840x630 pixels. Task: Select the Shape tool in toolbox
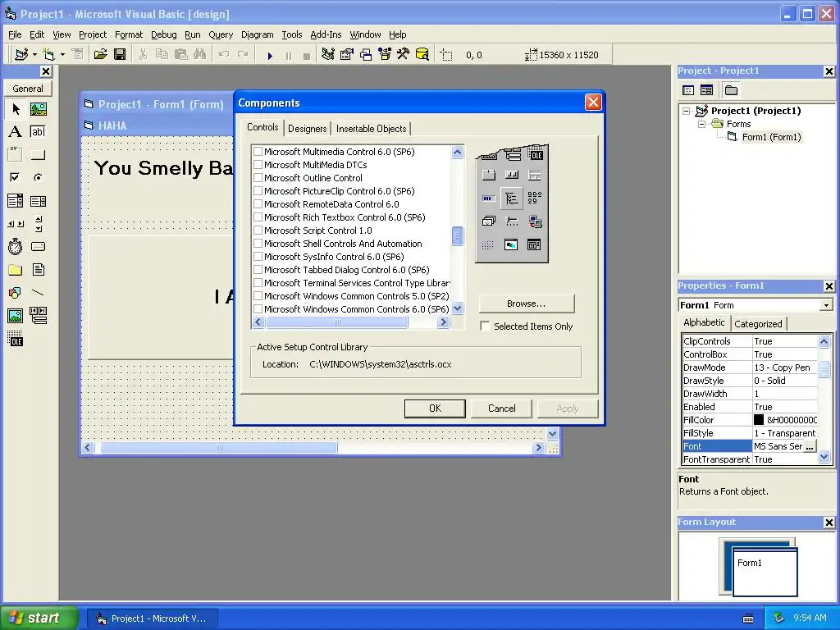point(16,293)
